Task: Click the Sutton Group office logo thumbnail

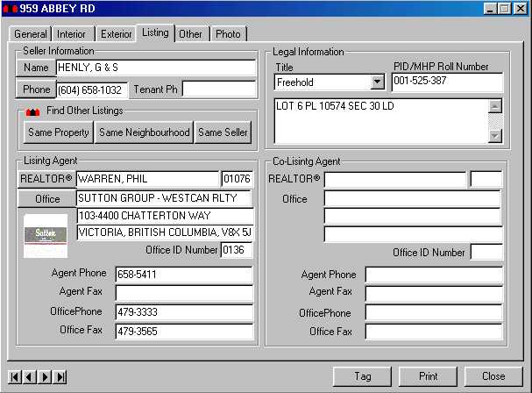Action: (46, 235)
